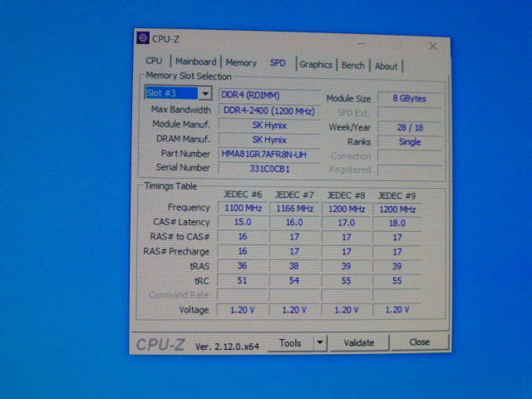
Task: Click the Max Bandwidth label
Action: 181,110
